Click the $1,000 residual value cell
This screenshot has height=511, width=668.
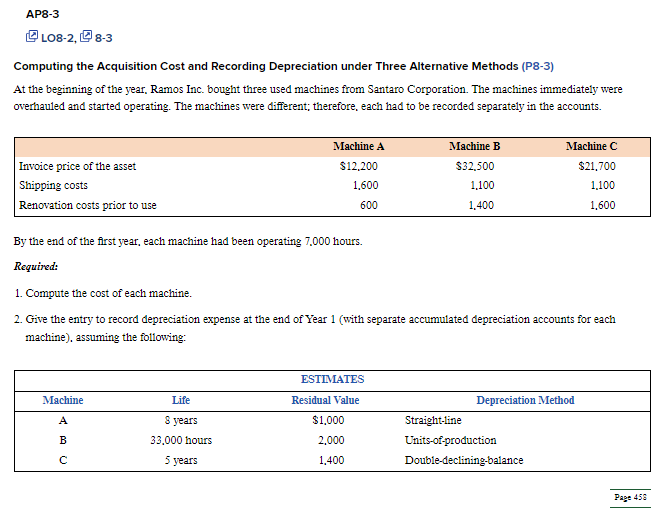328,420
